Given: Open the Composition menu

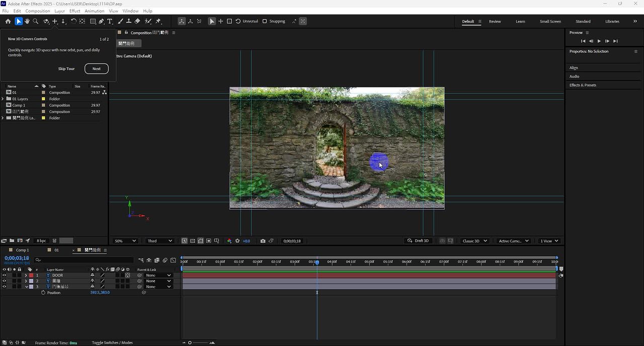Looking at the screenshot, I should coord(37,11).
